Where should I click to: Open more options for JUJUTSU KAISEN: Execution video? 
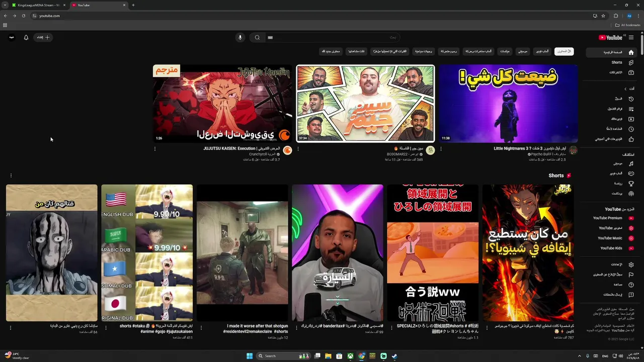tap(155, 149)
